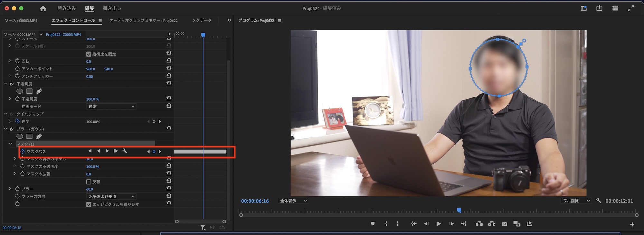Click the program monitor playhead marker
Viewport: 644px width, 235px height.
(459, 210)
